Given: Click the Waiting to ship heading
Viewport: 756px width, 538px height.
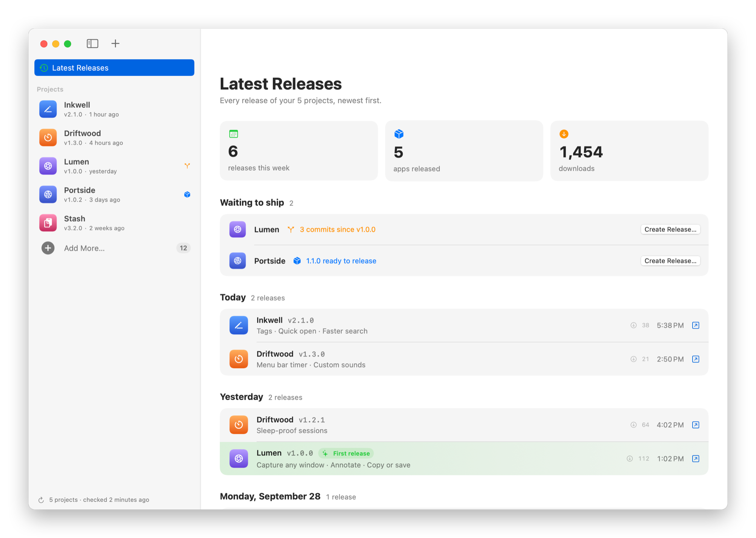Looking at the screenshot, I should 252,203.
